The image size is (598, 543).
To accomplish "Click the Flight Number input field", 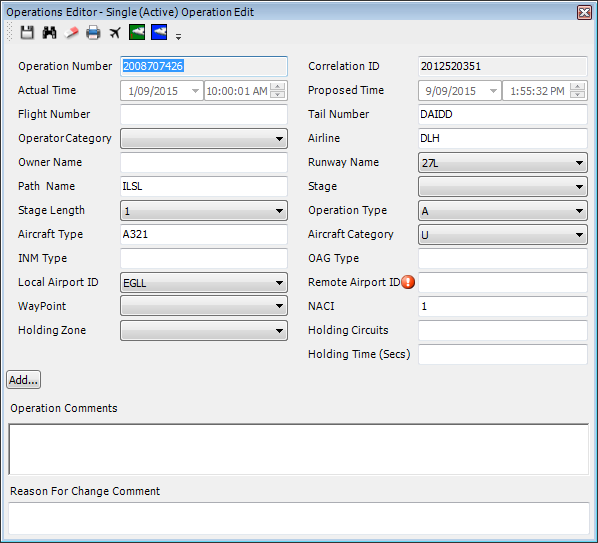I will [x=204, y=114].
